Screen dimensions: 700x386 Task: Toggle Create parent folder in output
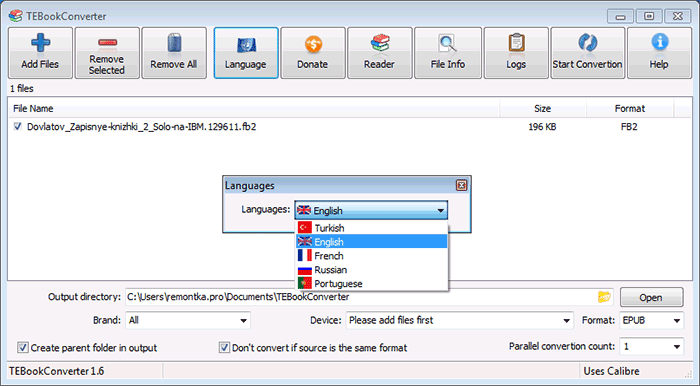click(23, 347)
